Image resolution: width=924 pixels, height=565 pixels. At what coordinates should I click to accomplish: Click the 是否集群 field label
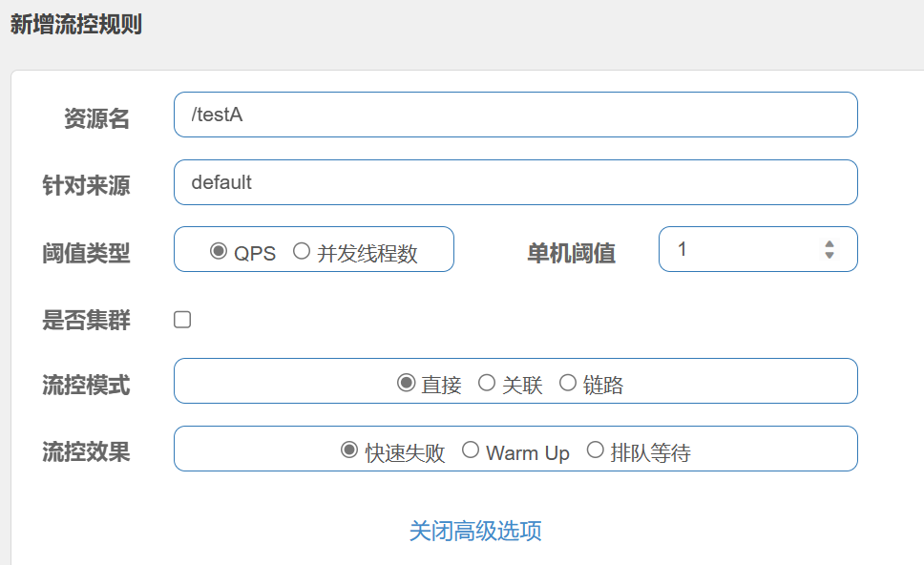(x=86, y=321)
